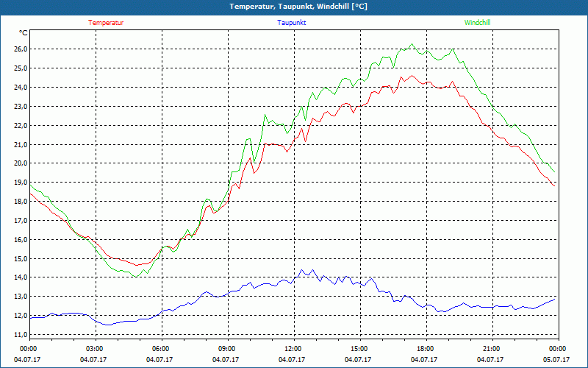Click the '05.07.17' date label

click(556, 360)
